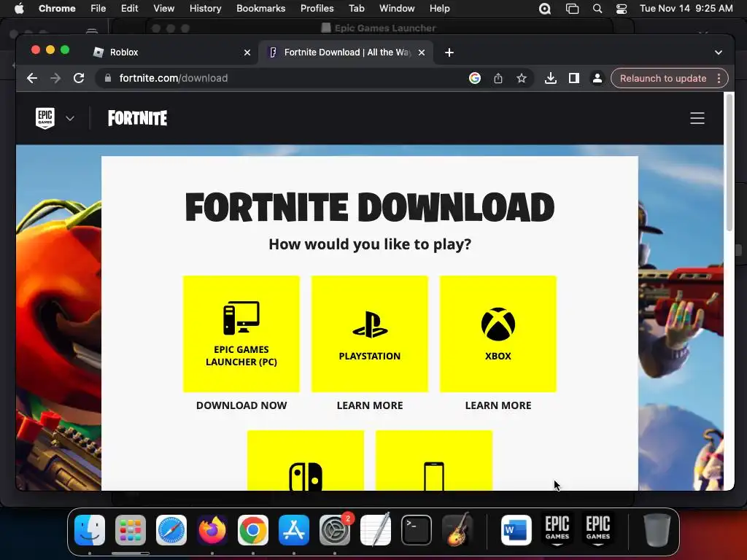
Task: Switch to the Roblox tab
Action: [171, 52]
